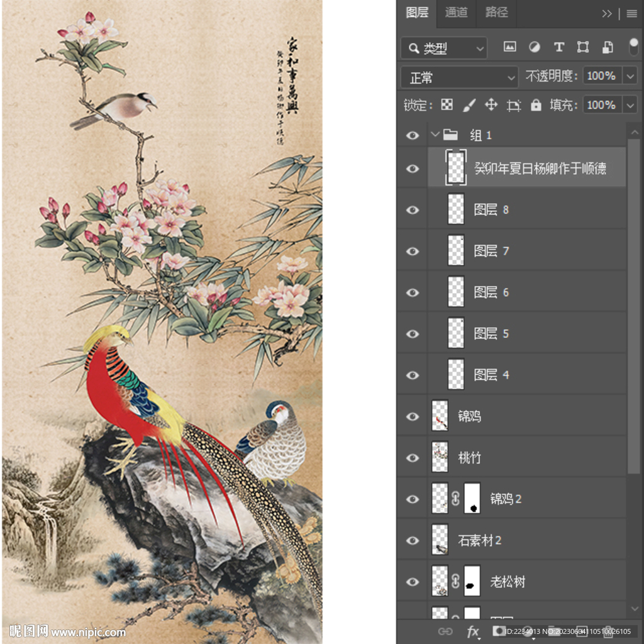Lock image pixels brush icon
Image resolution: width=644 pixels, height=644 pixels.
[x=469, y=105]
